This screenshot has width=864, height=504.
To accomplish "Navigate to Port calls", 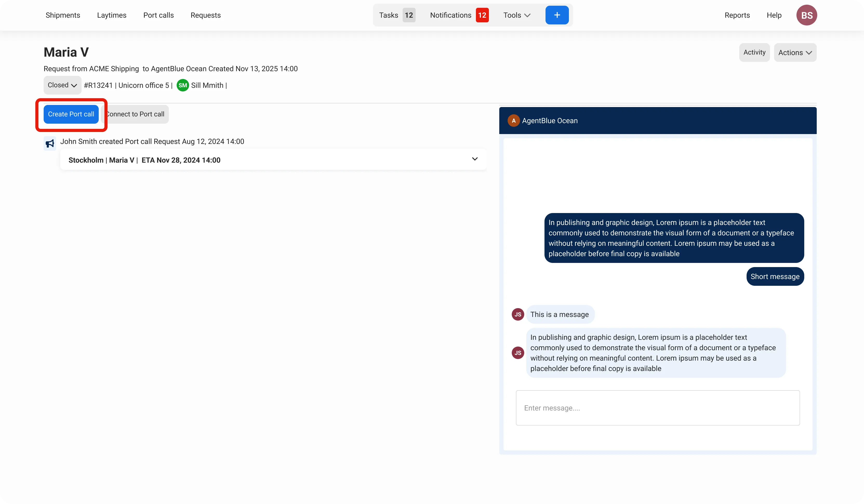I will coord(158,15).
